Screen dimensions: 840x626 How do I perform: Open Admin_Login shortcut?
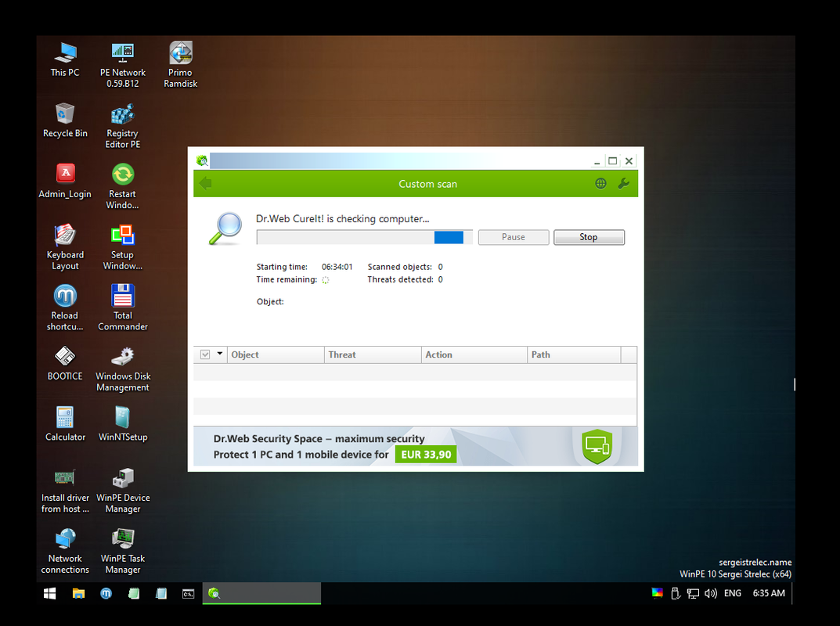click(65, 182)
